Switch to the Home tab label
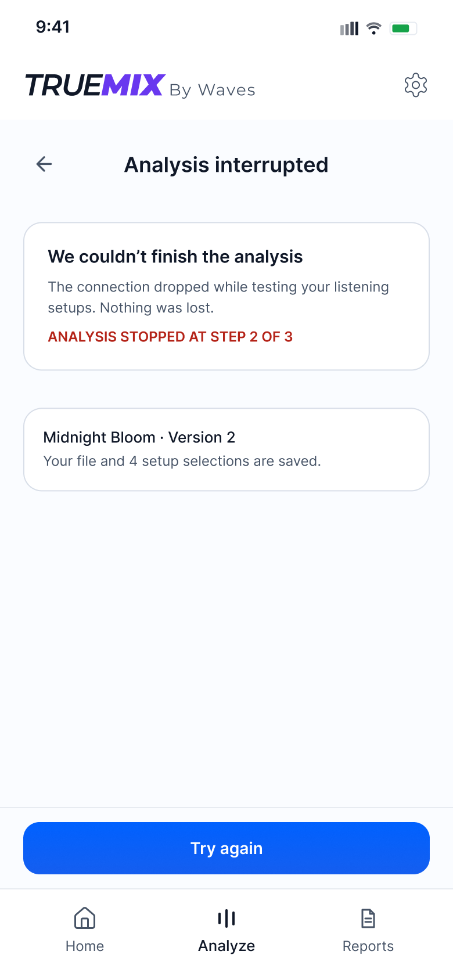Image resolution: width=453 pixels, height=980 pixels. 85,946
